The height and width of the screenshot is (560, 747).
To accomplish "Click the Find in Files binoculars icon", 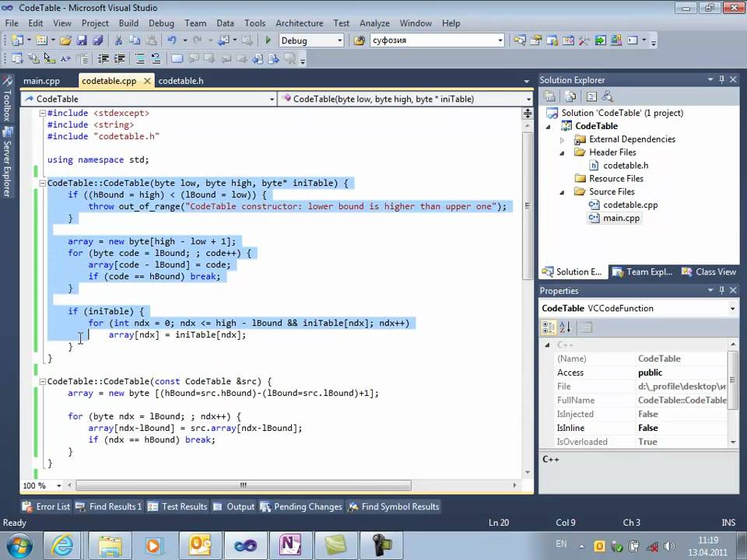I will (359, 40).
